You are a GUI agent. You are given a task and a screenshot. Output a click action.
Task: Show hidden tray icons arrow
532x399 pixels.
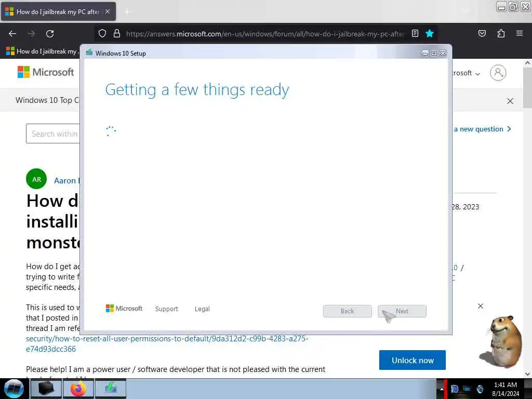click(442, 389)
